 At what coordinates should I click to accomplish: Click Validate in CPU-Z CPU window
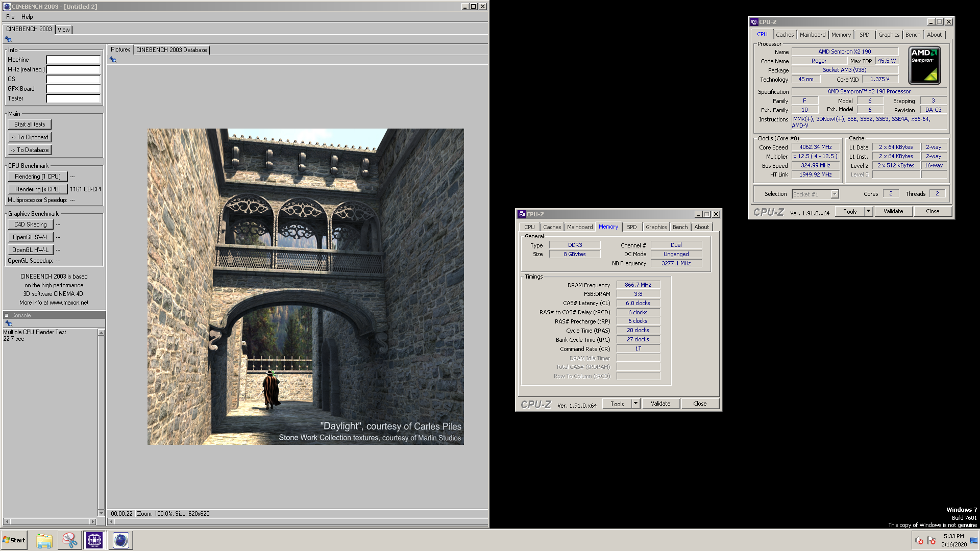click(893, 211)
